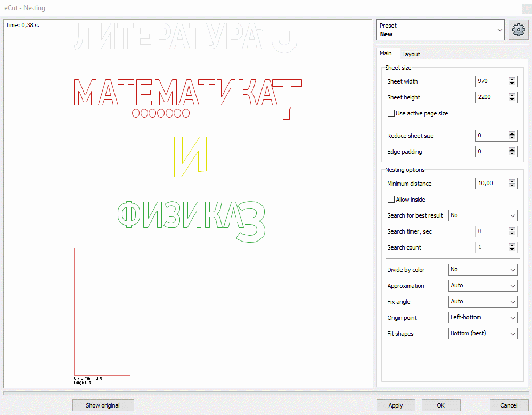Toggle the Allow inside checkbox
Viewport: 532px width, 415px height.
pyautogui.click(x=391, y=200)
